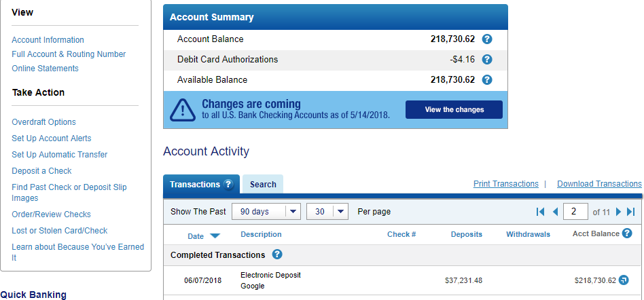Click the page number input field
This screenshot has height=300, width=644.
(x=575, y=212)
